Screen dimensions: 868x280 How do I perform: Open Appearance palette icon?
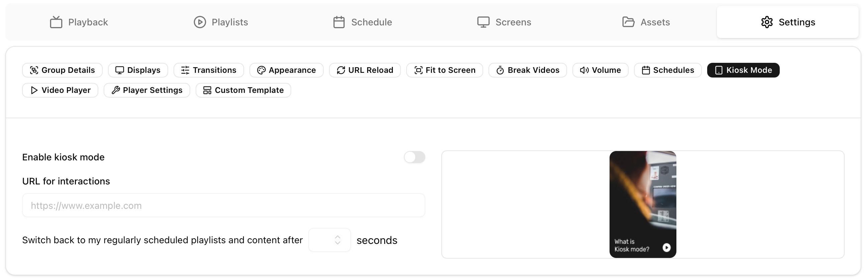coord(261,70)
